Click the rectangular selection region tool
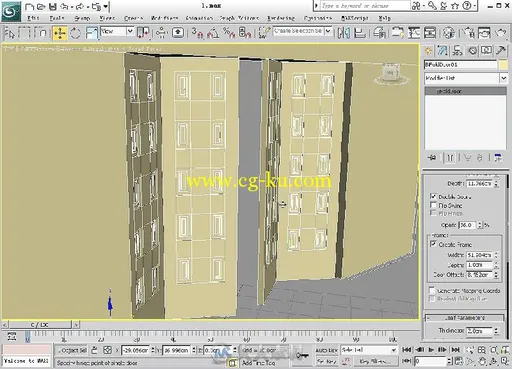The width and height of the screenshot is (512, 369). (x=24, y=33)
